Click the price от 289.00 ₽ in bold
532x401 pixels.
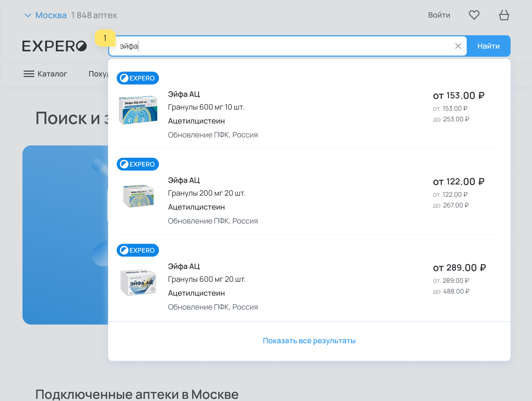pos(459,268)
